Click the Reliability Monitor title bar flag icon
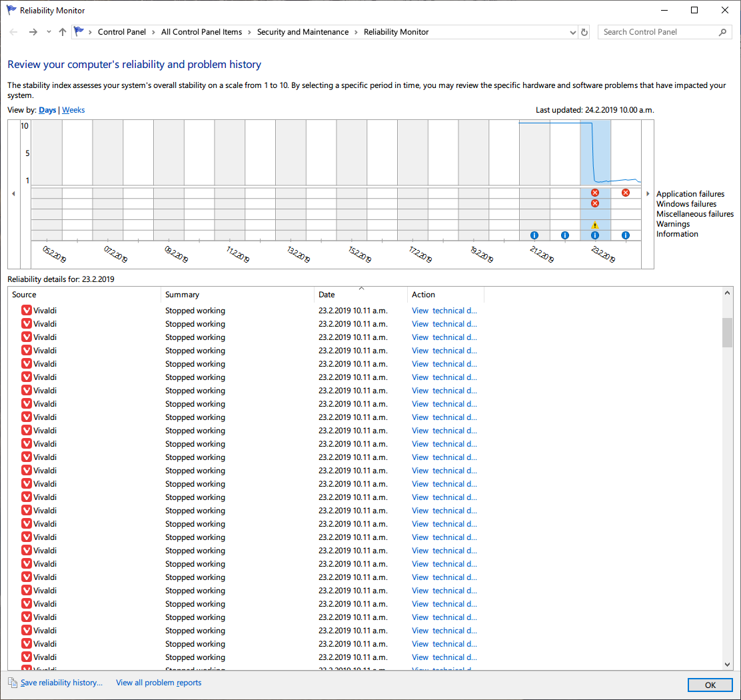The height and width of the screenshot is (700, 741). [11, 10]
